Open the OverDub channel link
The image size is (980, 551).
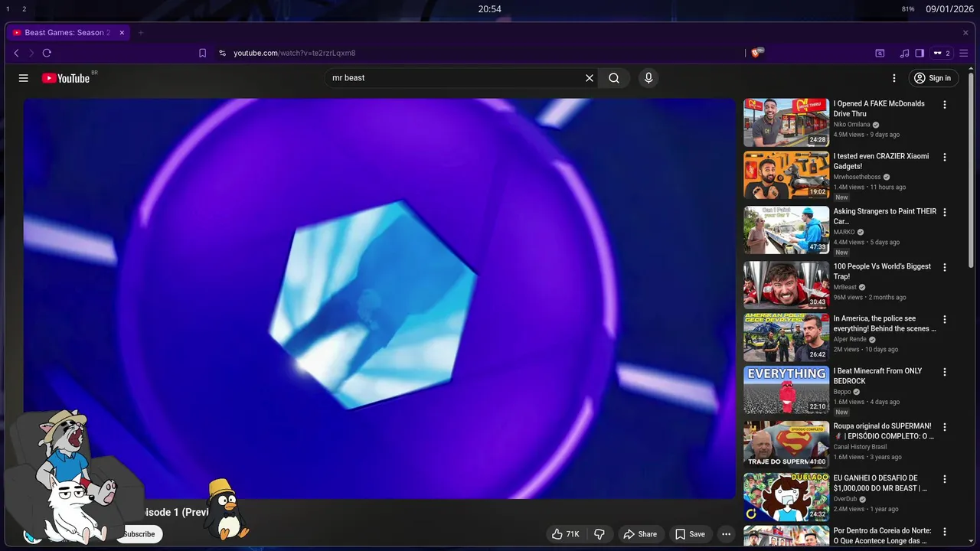click(846, 499)
